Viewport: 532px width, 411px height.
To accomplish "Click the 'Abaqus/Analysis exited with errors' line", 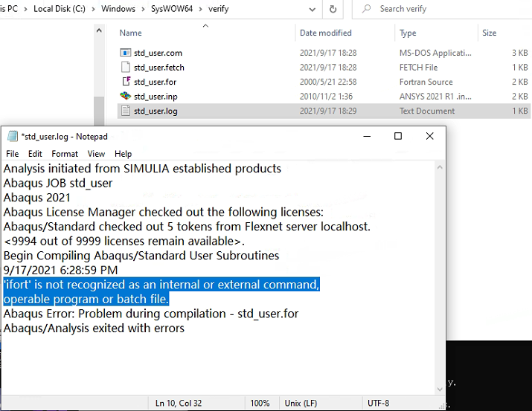I will tap(94, 329).
